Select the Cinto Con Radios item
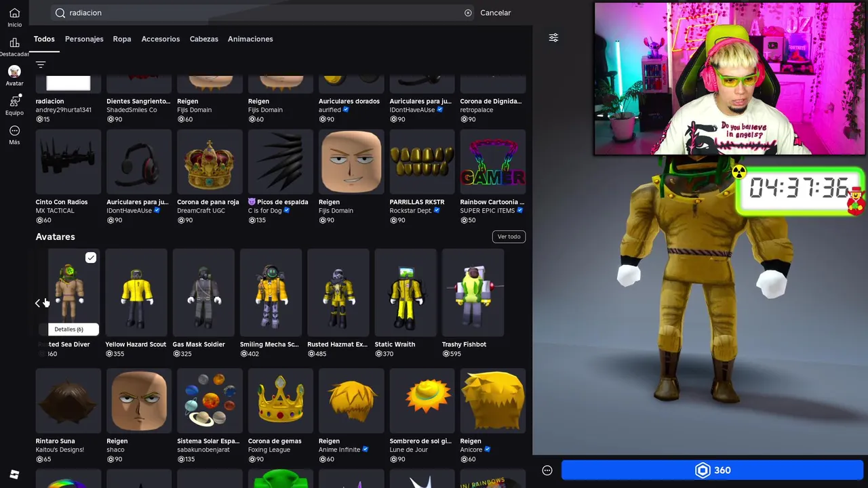The image size is (868, 488). (x=68, y=161)
